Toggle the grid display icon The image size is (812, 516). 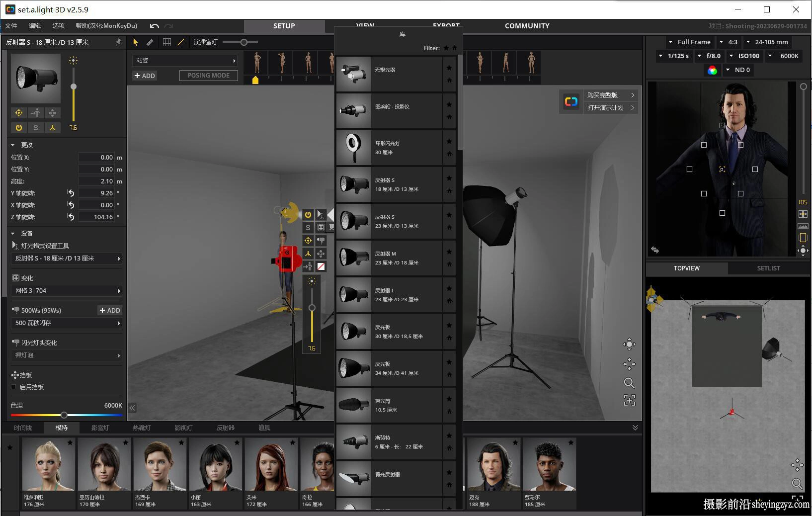tap(167, 42)
